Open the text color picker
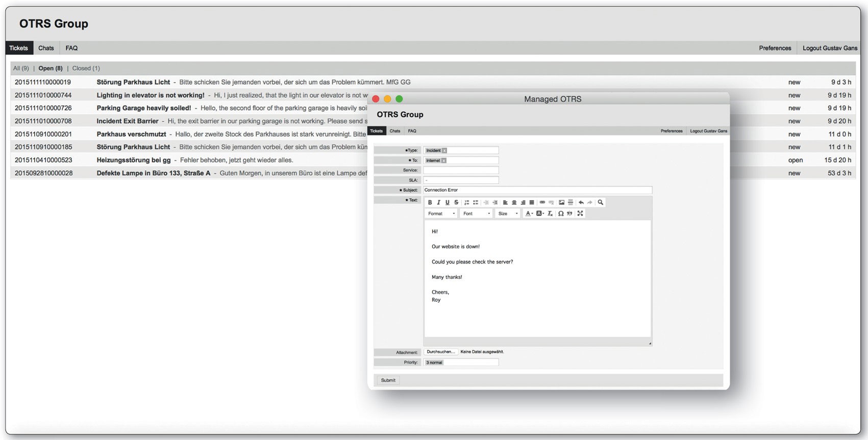This screenshot has height=440, width=868. 529,214
